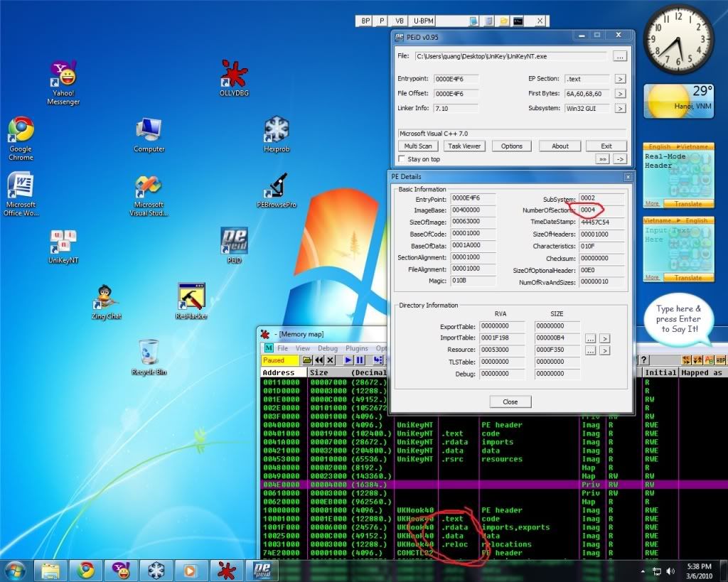728x582 pixels.
Task: Click the BP button in floating toolbar
Action: [x=365, y=21]
